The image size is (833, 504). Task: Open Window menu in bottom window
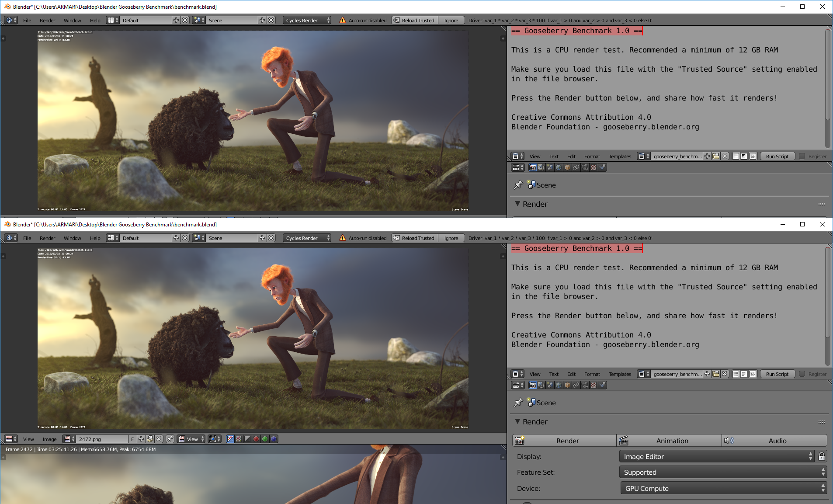coord(72,238)
